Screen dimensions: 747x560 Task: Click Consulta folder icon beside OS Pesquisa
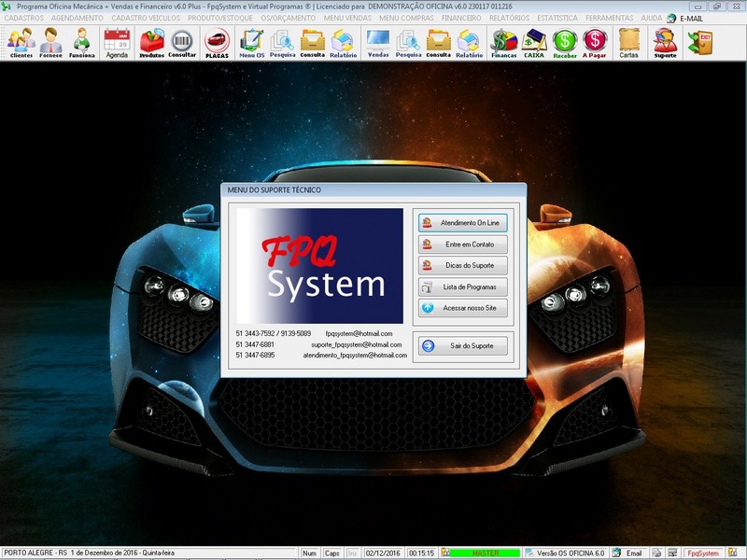(313, 43)
